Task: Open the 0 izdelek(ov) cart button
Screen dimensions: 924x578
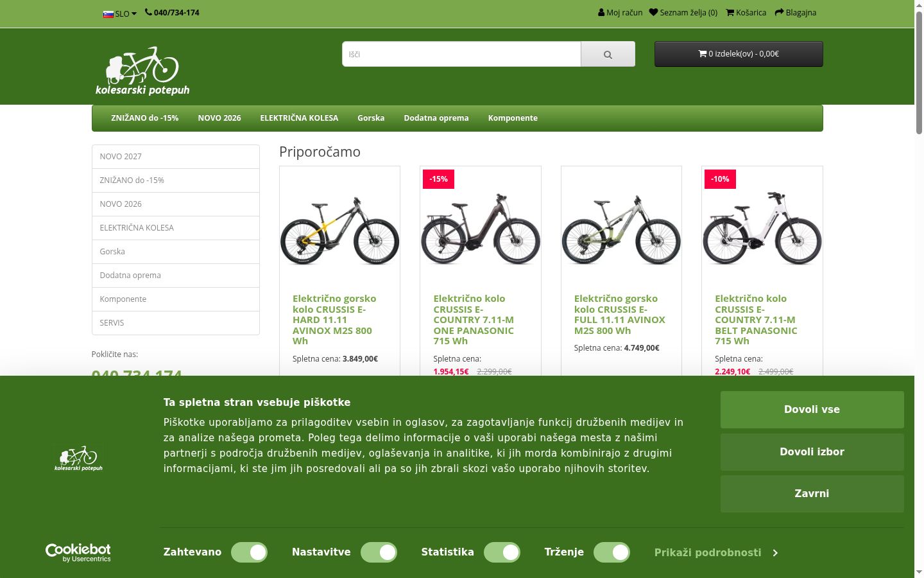Action: coord(739,54)
